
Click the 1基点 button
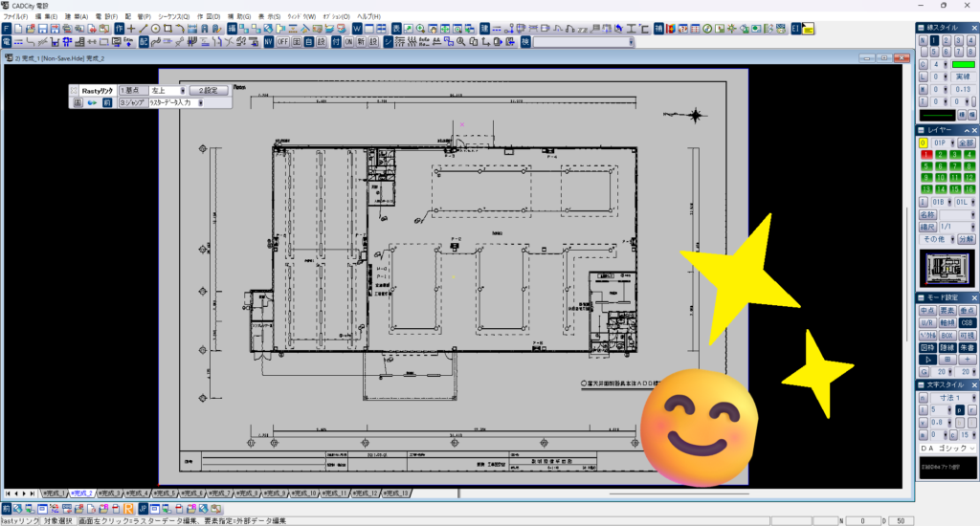pyautogui.click(x=133, y=91)
